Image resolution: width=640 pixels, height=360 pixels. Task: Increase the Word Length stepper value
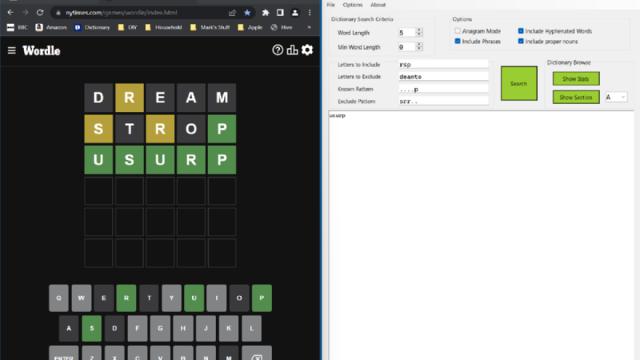(x=419, y=30)
